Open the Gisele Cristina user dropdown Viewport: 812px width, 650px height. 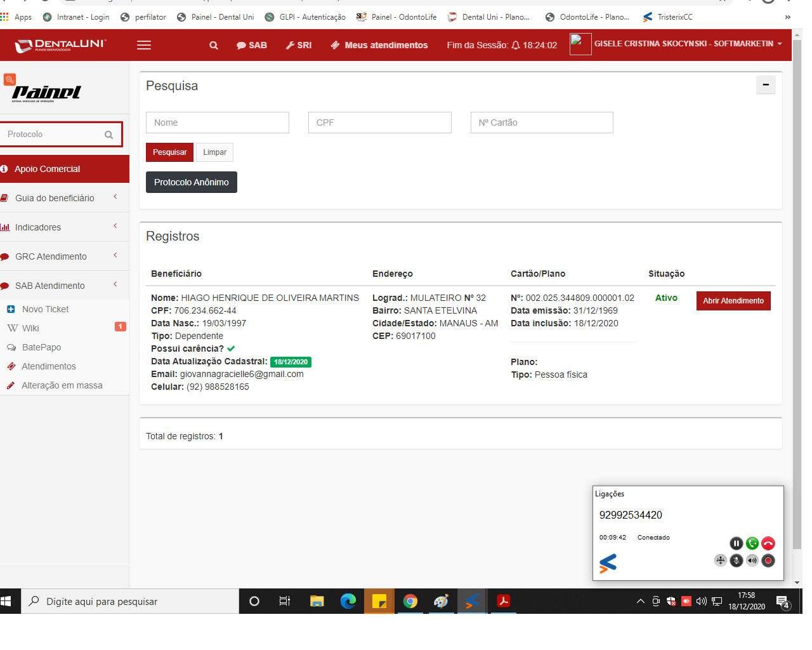point(688,44)
